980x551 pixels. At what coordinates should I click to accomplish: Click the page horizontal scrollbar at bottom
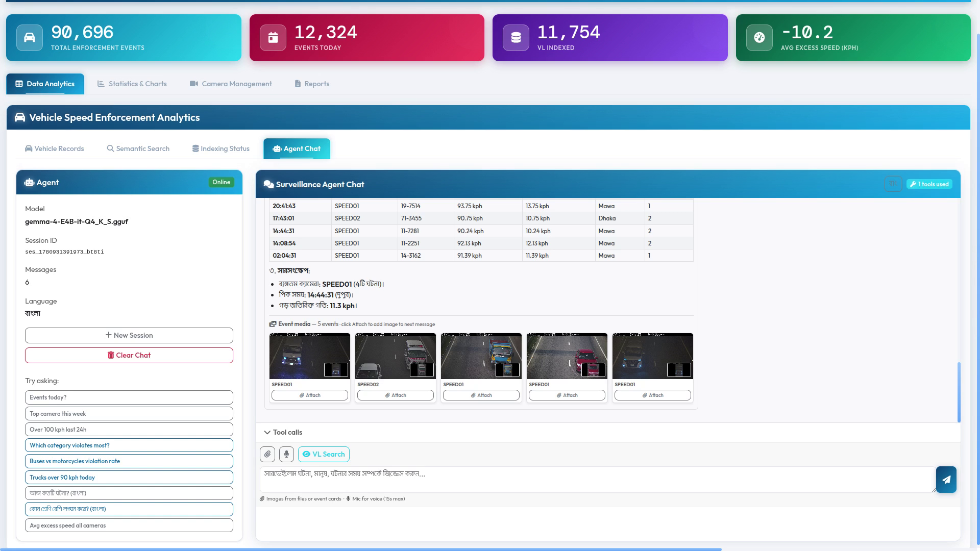pyautogui.click(x=361, y=549)
